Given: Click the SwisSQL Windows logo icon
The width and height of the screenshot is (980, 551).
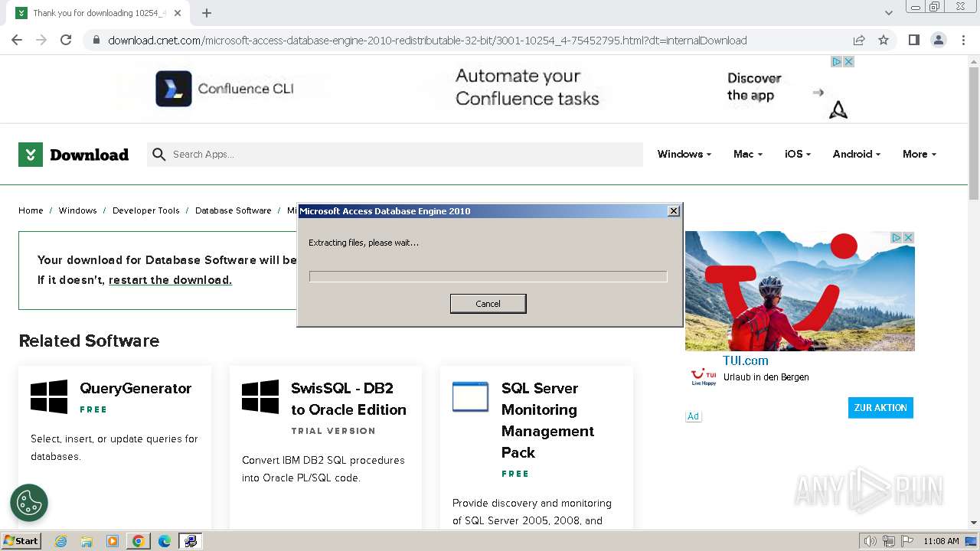Looking at the screenshot, I should click(260, 397).
